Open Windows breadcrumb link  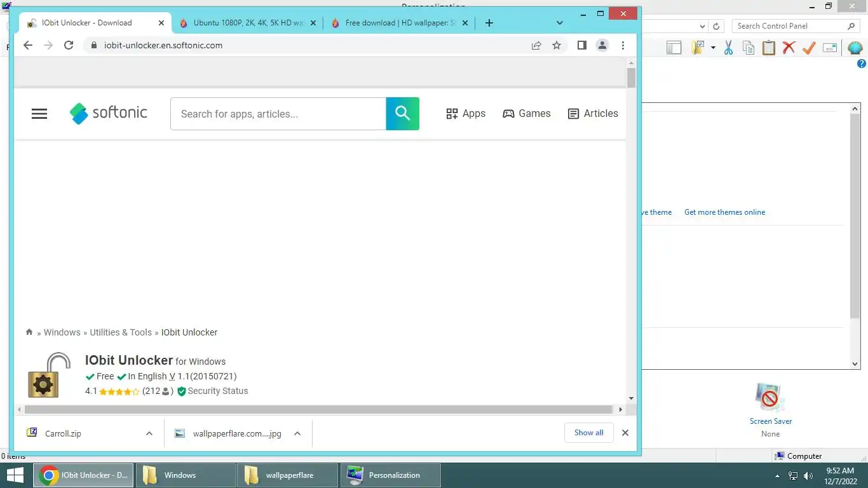(62, 332)
